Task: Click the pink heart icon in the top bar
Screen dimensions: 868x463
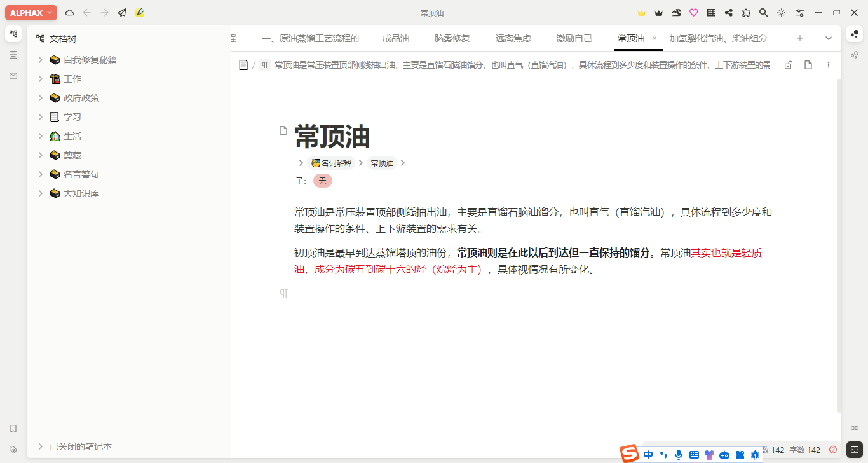Action: click(694, 13)
